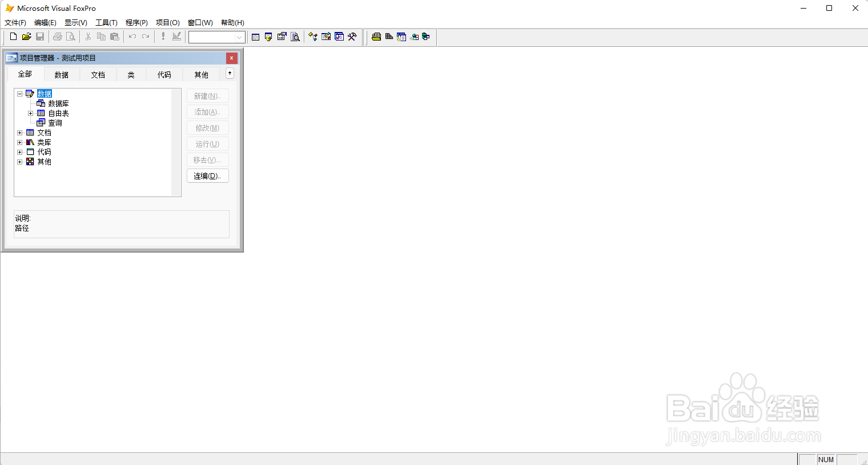Click the Copy icon in the toolbar
The height and width of the screenshot is (465, 868).
tap(101, 37)
